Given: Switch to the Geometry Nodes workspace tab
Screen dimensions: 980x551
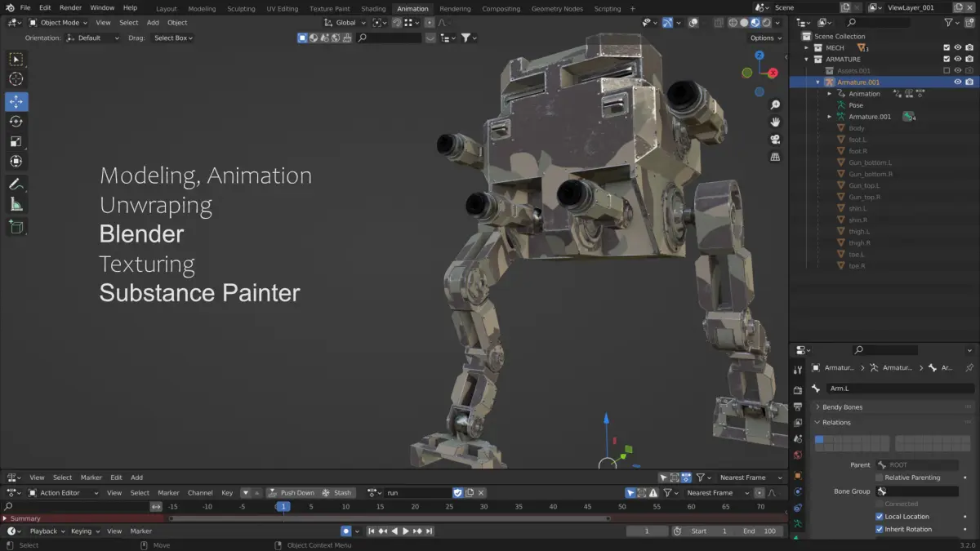Looking at the screenshot, I should pos(557,9).
